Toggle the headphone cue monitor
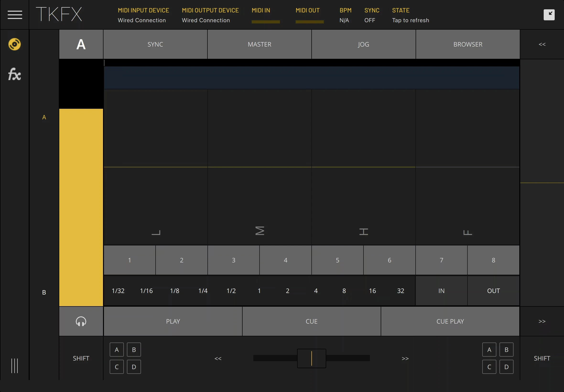 click(x=81, y=321)
